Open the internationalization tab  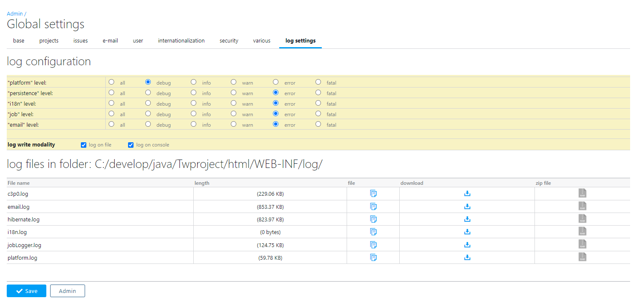tap(181, 41)
